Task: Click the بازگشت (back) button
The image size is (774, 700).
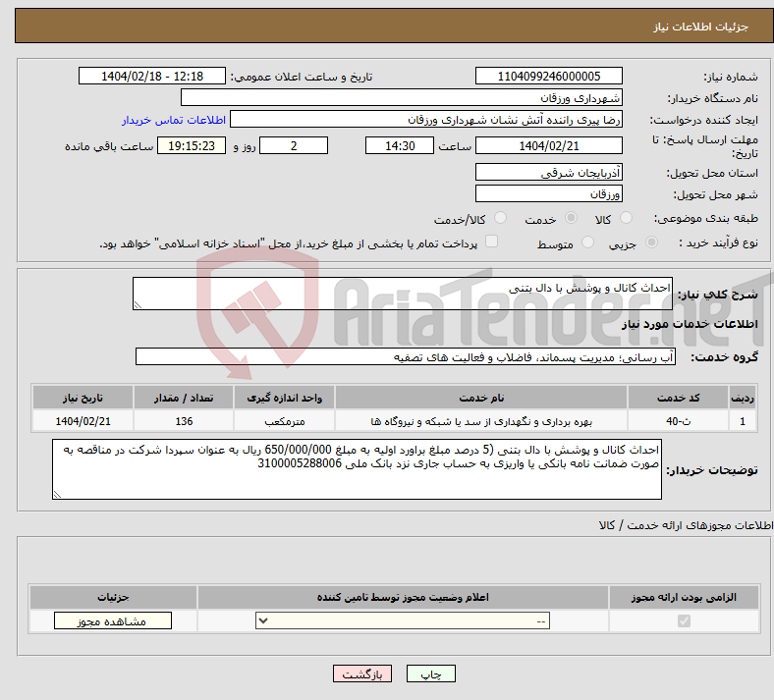Action: tap(362, 673)
